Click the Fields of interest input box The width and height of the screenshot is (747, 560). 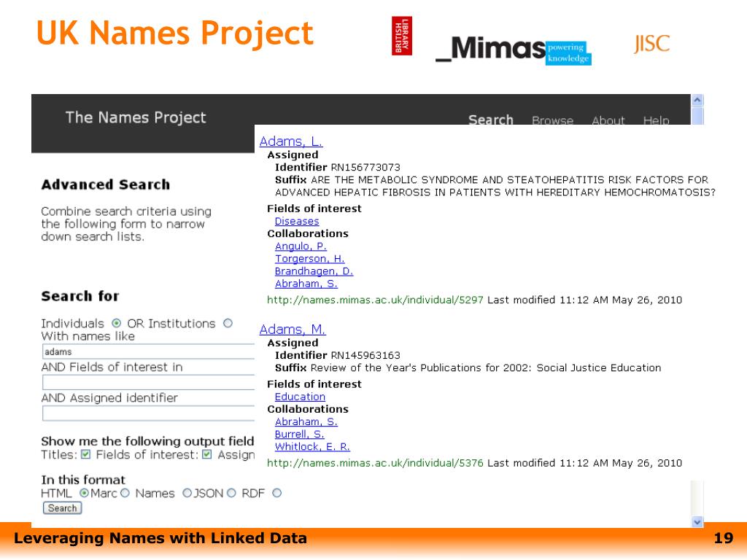148,382
